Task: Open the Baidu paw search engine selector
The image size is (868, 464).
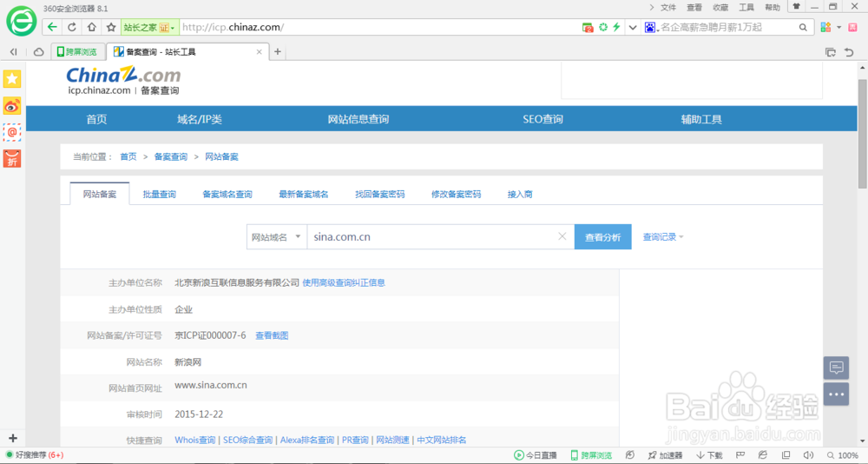Action: click(x=651, y=27)
